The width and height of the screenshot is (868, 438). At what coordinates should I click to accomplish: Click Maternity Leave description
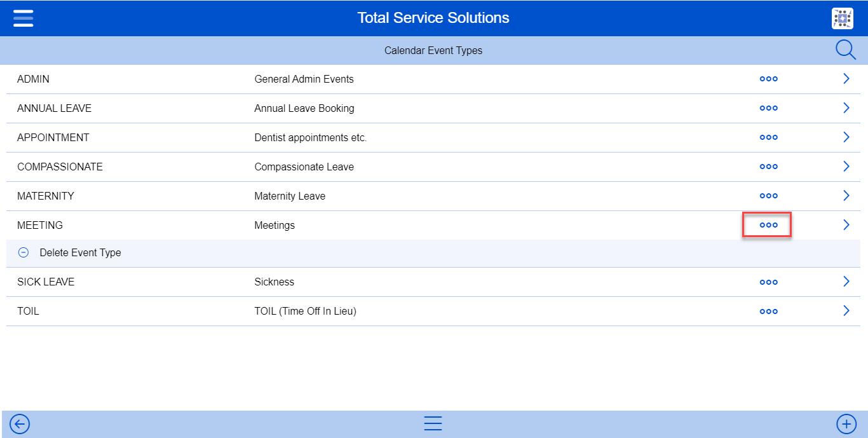point(290,196)
